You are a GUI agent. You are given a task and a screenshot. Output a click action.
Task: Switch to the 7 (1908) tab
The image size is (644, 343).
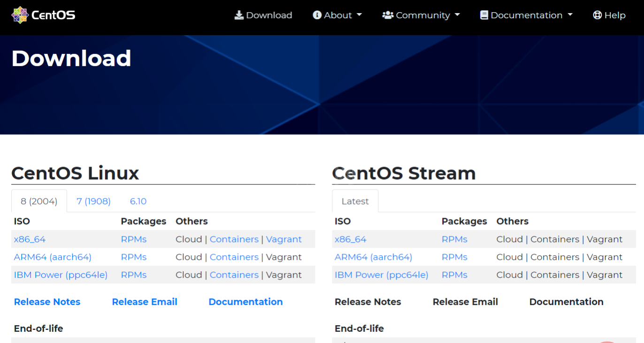(93, 201)
